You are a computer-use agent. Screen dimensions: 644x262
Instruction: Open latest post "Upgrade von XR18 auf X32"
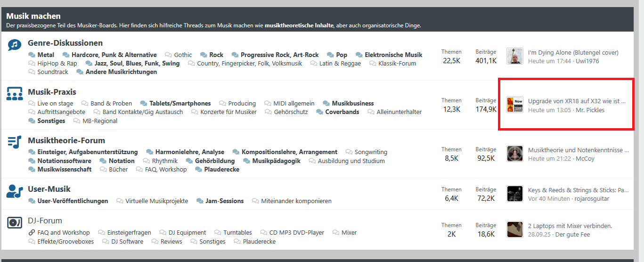click(577, 101)
